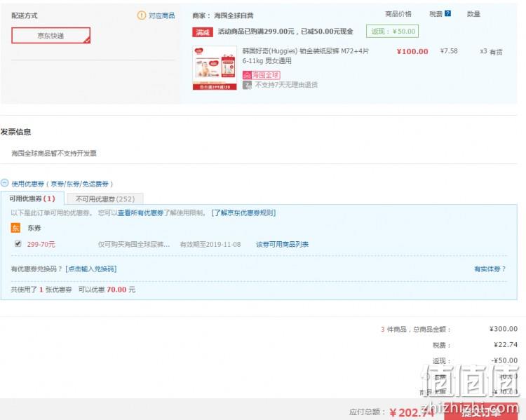The height and width of the screenshot is (420, 526).
Task: Open the 韩国好奇(Huggies) product title
Action: [305, 55]
